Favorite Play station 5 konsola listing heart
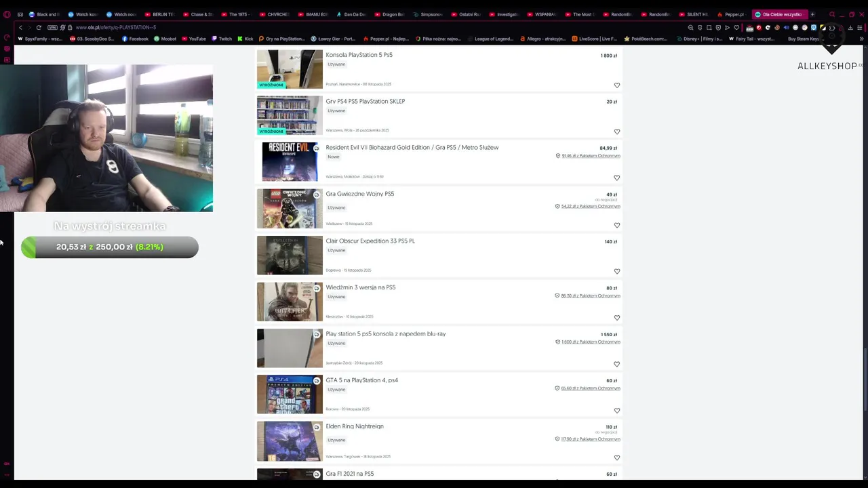 pyautogui.click(x=616, y=364)
